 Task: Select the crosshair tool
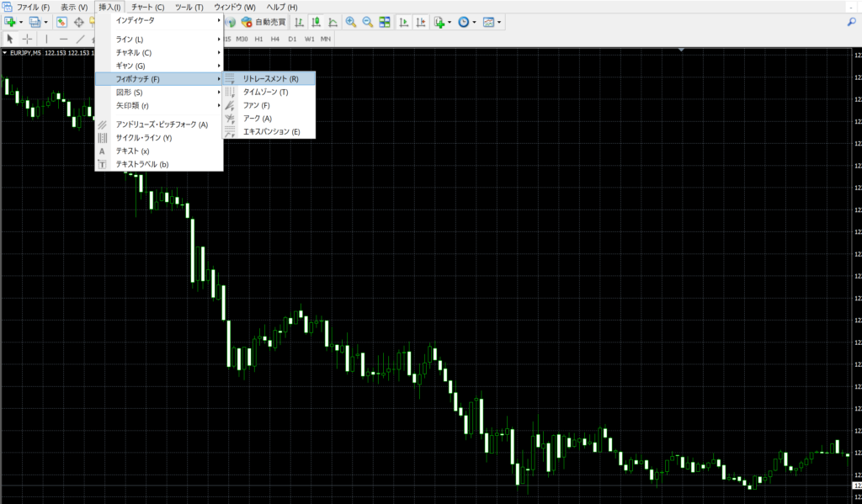pyautogui.click(x=27, y=39)
